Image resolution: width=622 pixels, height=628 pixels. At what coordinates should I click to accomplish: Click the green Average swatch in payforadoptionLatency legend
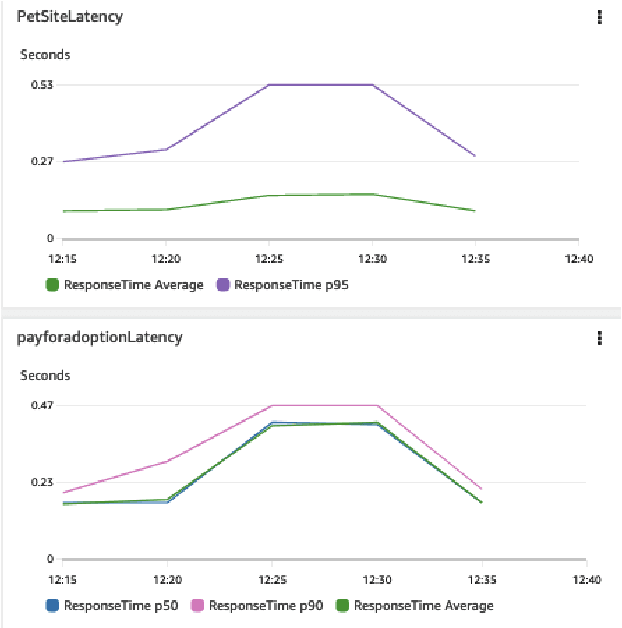click(x=342, y=605)
